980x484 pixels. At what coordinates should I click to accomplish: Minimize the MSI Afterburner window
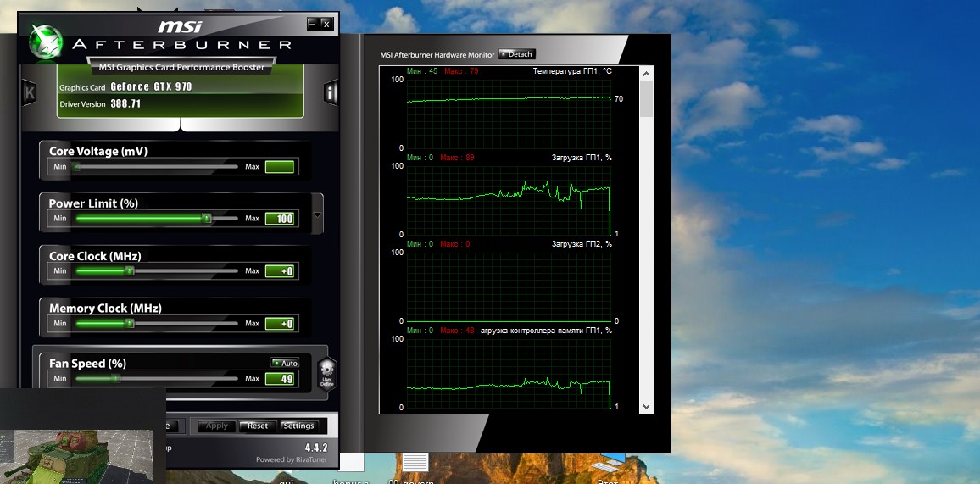(313, 25)
